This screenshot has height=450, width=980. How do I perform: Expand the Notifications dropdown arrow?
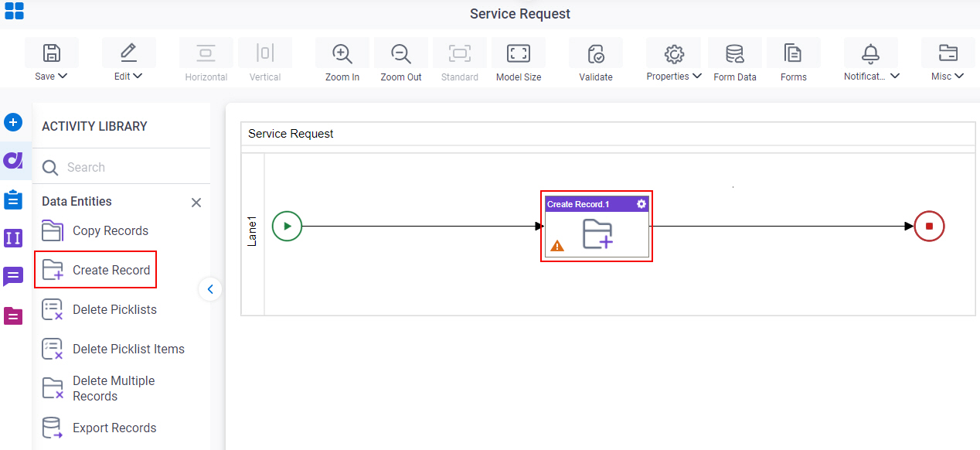[895, 77]
